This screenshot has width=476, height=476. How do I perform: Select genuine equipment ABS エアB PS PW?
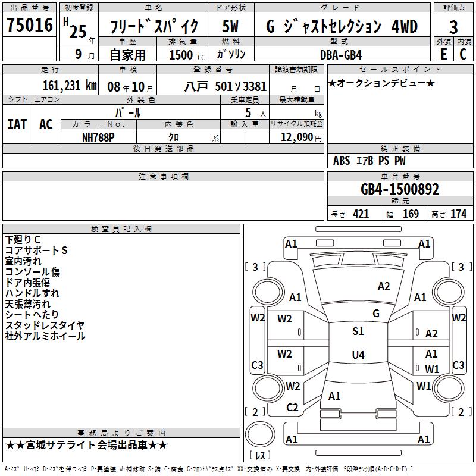coord(369,161)
